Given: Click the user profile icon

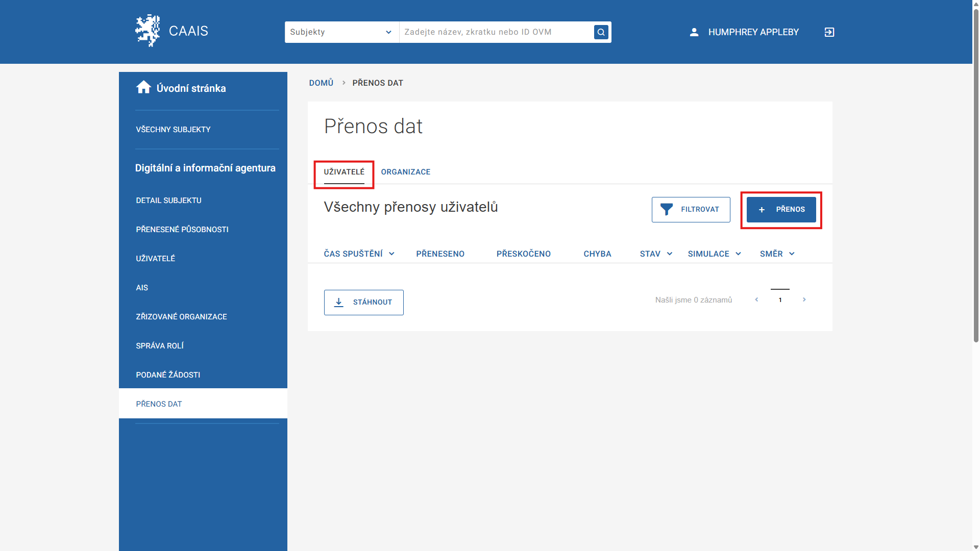Looking at the screenshot, I should [x=694, y=32].
